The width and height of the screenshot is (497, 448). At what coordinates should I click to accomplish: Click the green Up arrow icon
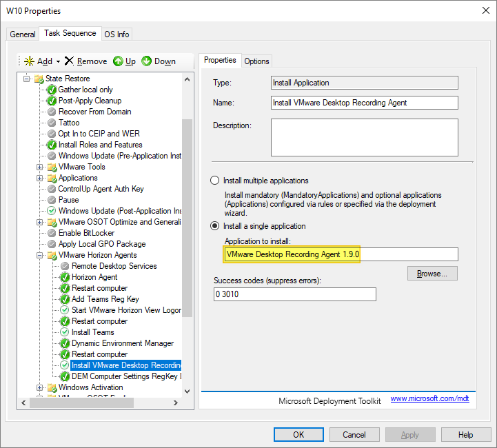click(118, 61)
